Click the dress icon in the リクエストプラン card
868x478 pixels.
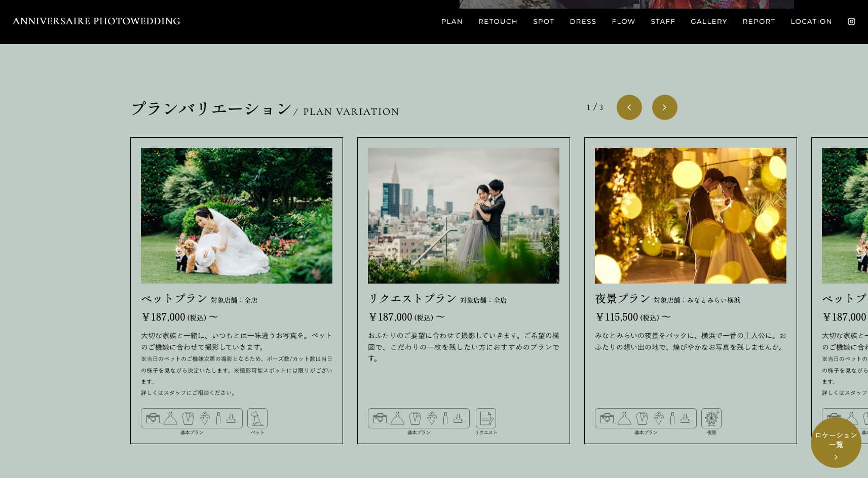coord(397,418)
